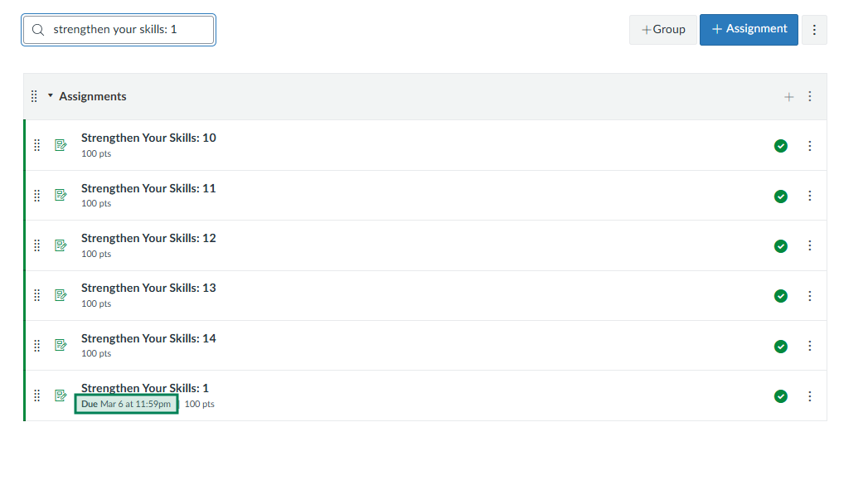Open the Assignments group kebab menu

(x=810, y=96)
